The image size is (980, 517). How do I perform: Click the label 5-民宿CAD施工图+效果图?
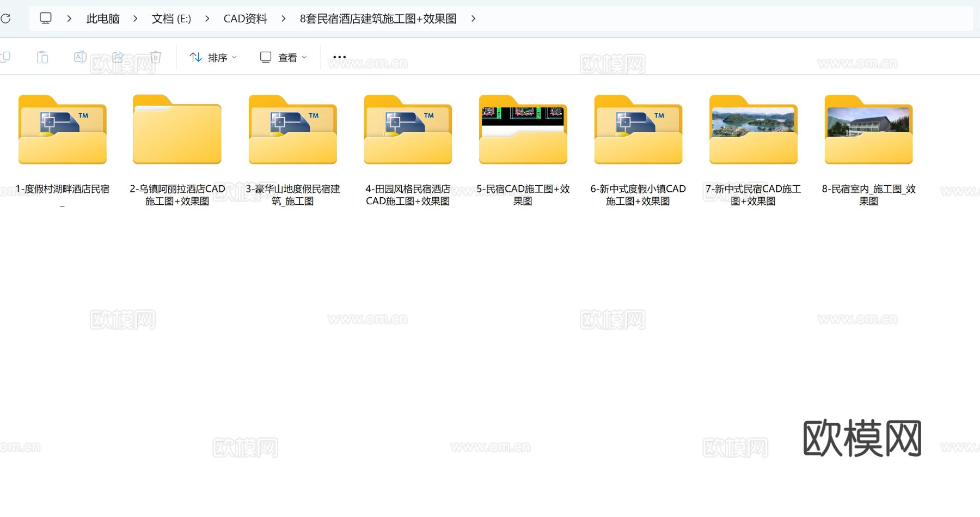click(523, 195)
